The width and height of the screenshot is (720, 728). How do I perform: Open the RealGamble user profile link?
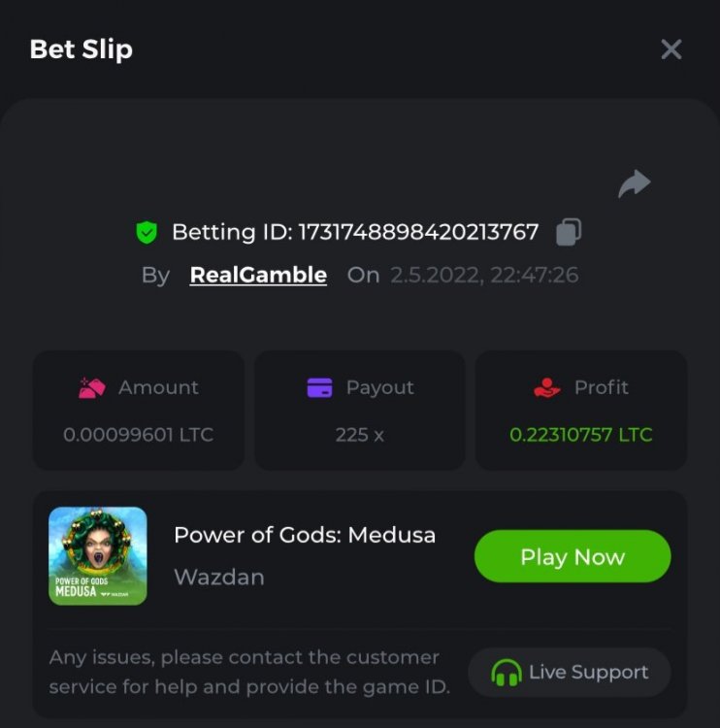(x=258, y=275)
